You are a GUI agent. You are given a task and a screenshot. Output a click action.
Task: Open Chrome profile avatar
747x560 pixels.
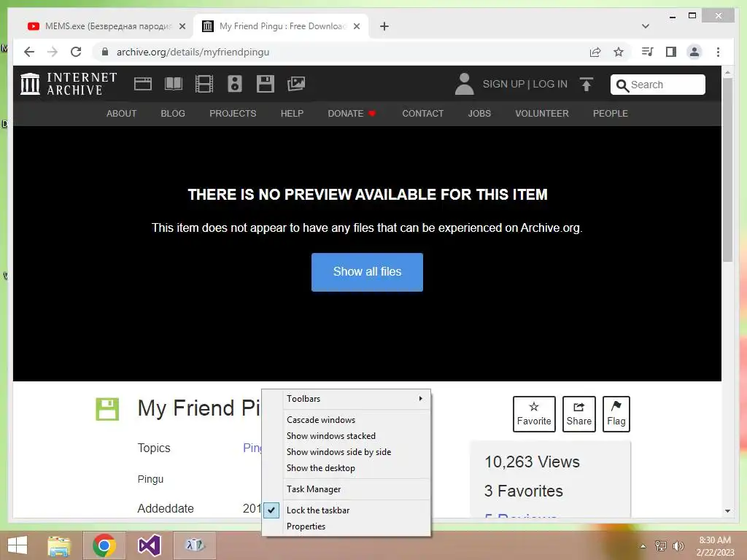(x=694, y=52)
